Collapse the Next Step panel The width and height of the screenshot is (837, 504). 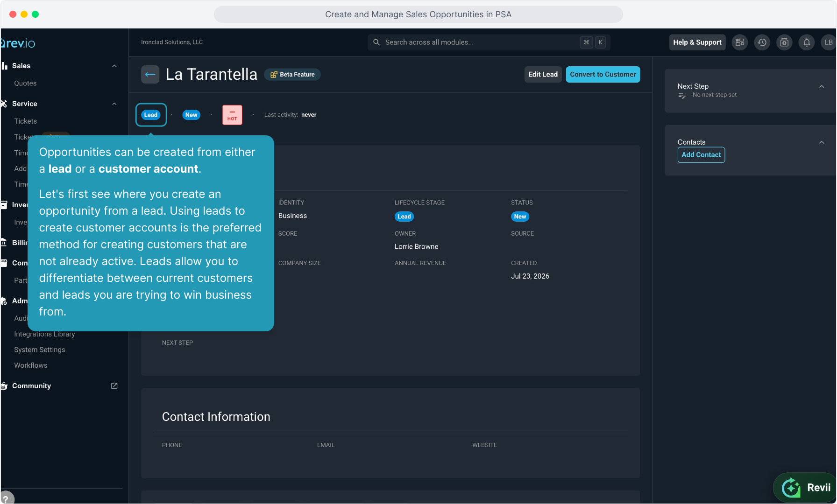(822, 86)
